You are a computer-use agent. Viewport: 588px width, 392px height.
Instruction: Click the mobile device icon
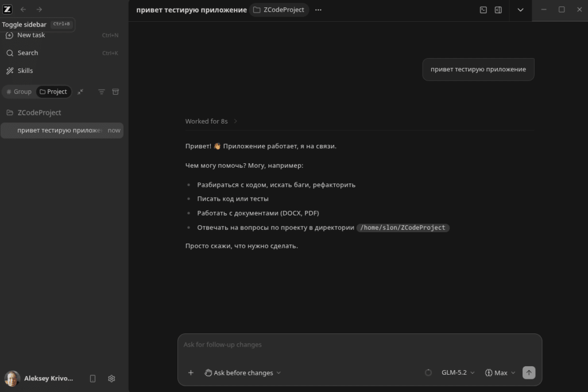[x=92, y=378]
